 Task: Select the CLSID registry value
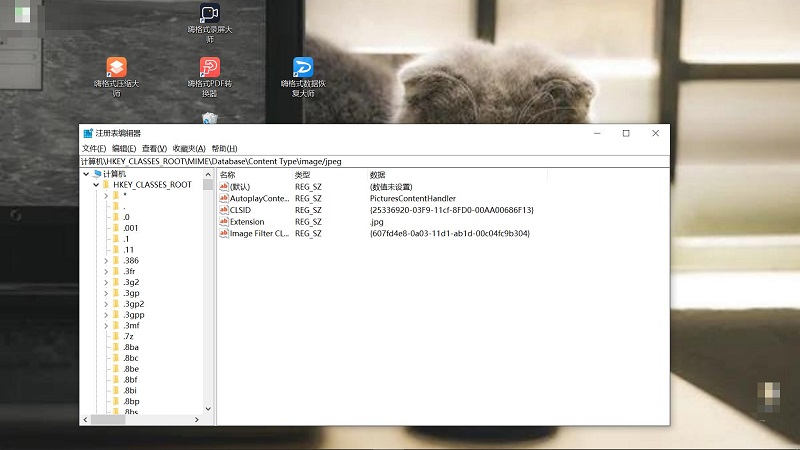240,210
